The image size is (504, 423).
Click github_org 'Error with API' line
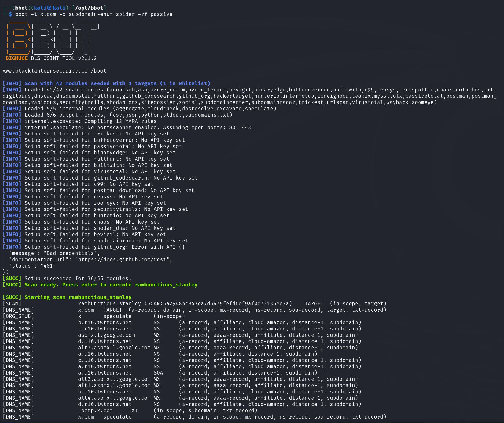click(94, 247)
